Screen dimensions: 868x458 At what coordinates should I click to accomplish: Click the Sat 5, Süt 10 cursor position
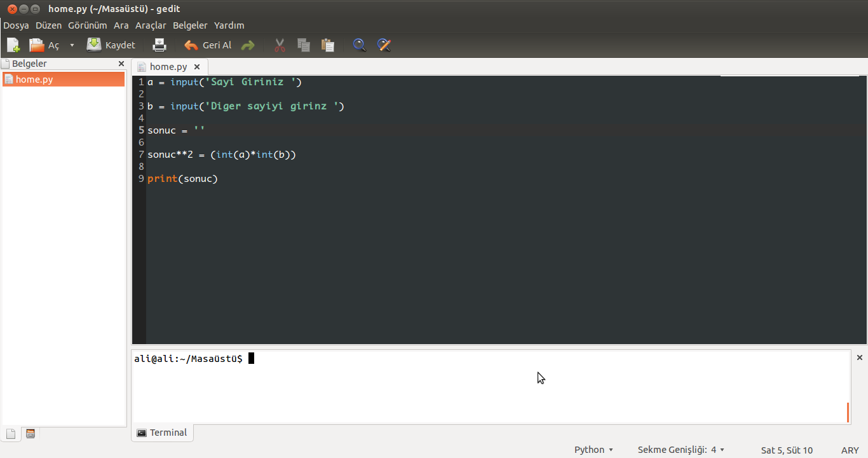(787, 450)
